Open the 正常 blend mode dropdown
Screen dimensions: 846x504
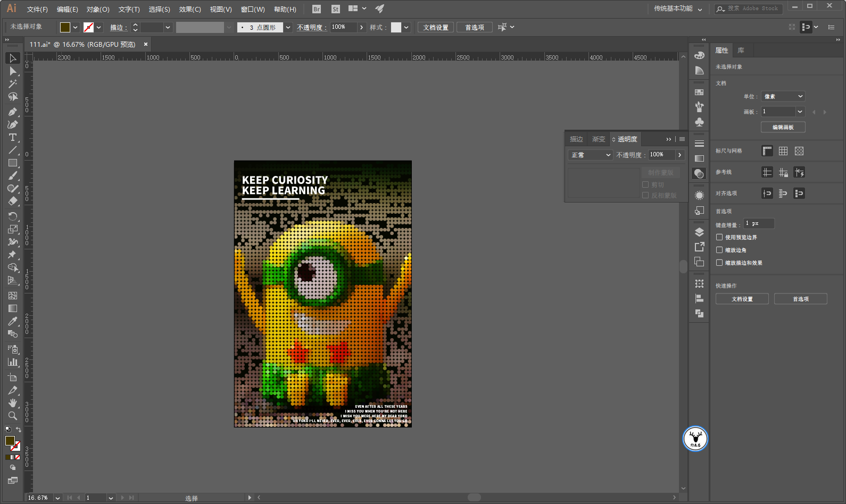coord(591,155)
